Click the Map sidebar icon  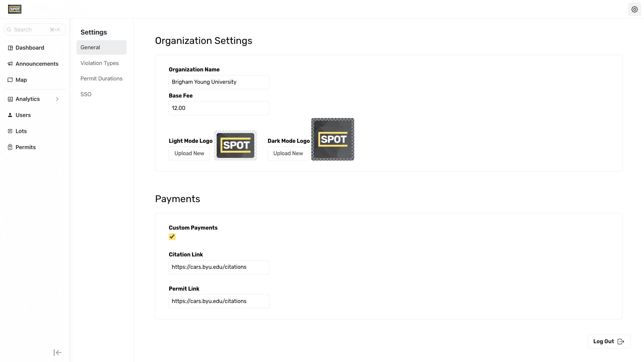[x=10, y=80]
